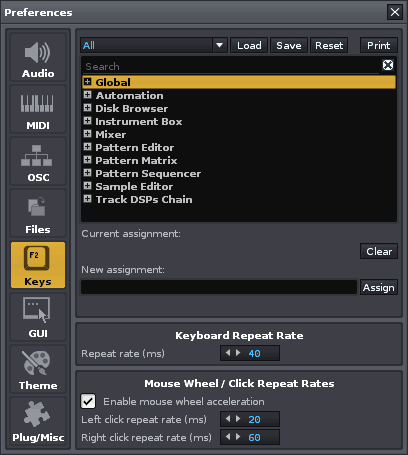Expand the Pattern Editor tree node
The height and width of the screenshot is (455, 408).
click(88, 147)
